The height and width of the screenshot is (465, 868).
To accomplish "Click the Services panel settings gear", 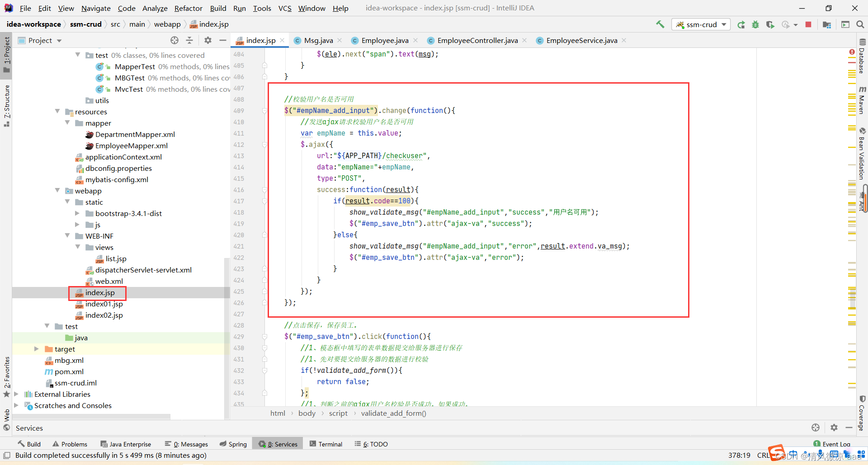I will tap(834, 427).
